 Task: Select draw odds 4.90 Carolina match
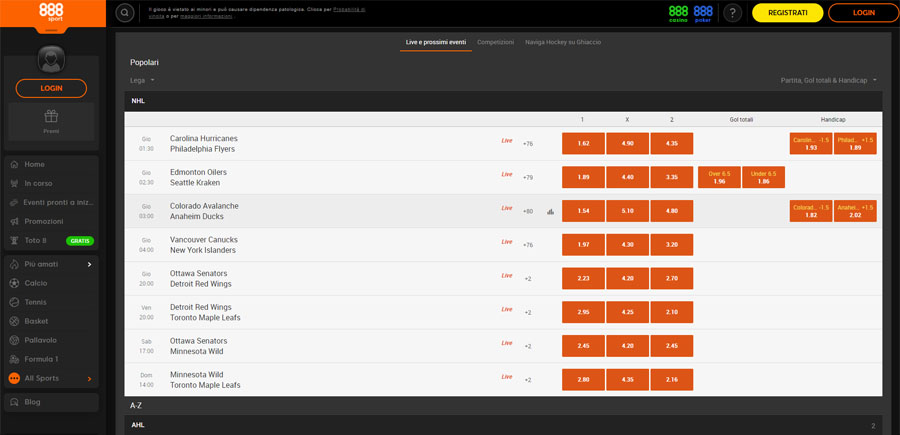pyautogui.click(x=627, y=143)
